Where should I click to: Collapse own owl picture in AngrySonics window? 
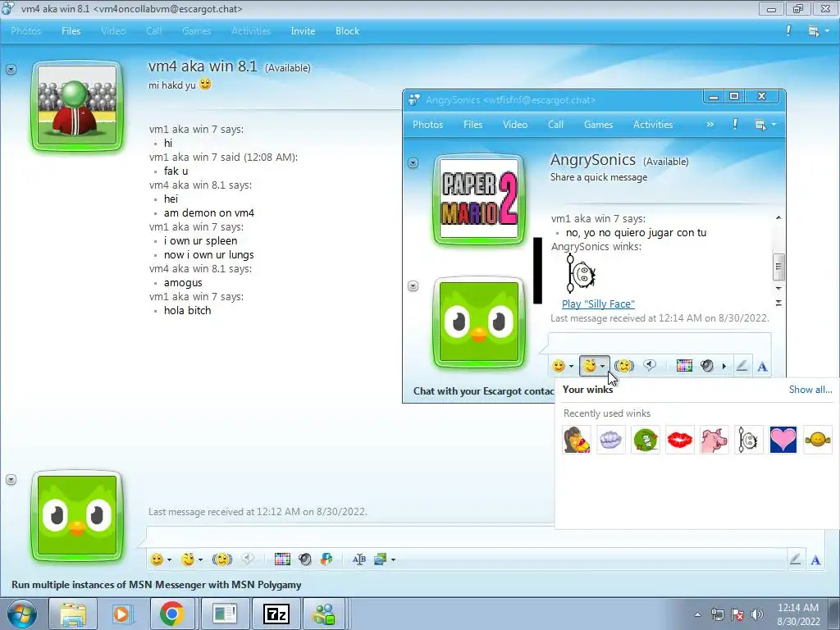(413, 286)
